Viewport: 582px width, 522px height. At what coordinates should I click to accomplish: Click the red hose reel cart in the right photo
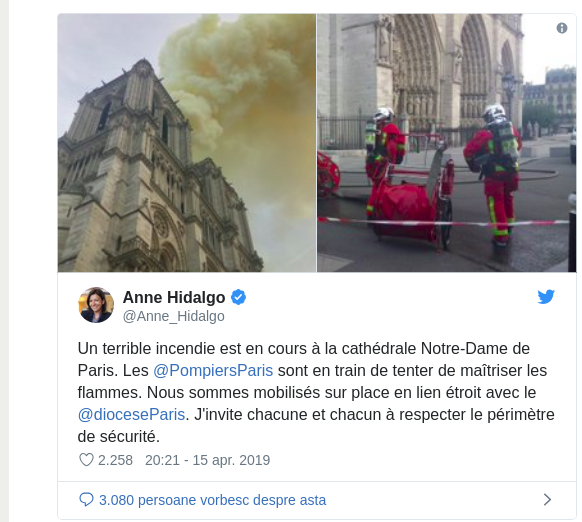(x=412, y=200)
